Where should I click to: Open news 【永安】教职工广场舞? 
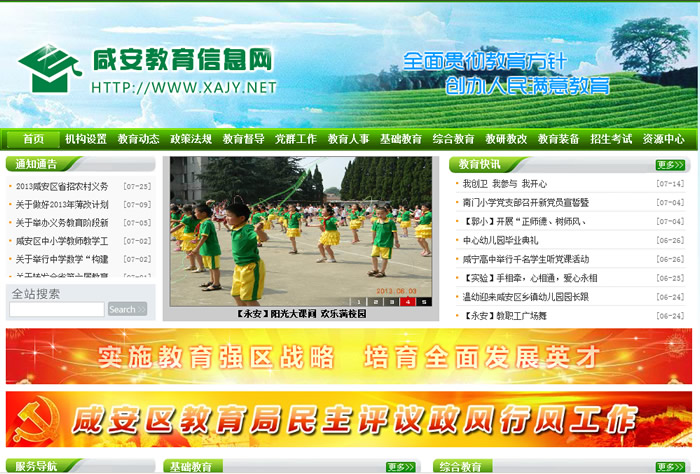504,316
